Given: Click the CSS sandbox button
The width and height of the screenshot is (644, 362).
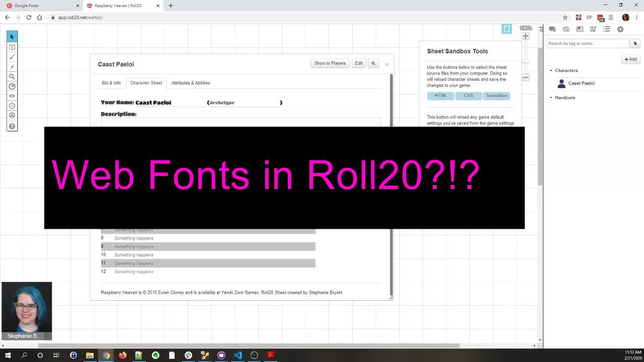Looking at the screenshot, I should click(x=468, y=96).
